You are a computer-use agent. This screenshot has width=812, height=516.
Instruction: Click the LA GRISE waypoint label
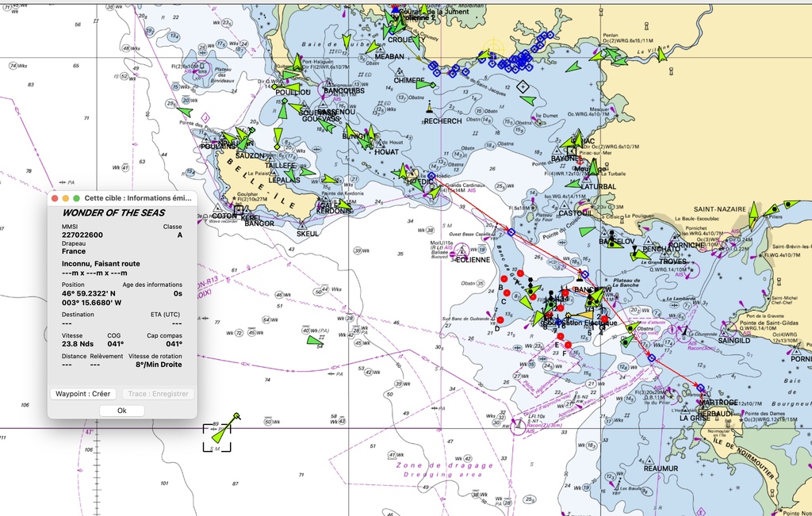pos(695,419)
